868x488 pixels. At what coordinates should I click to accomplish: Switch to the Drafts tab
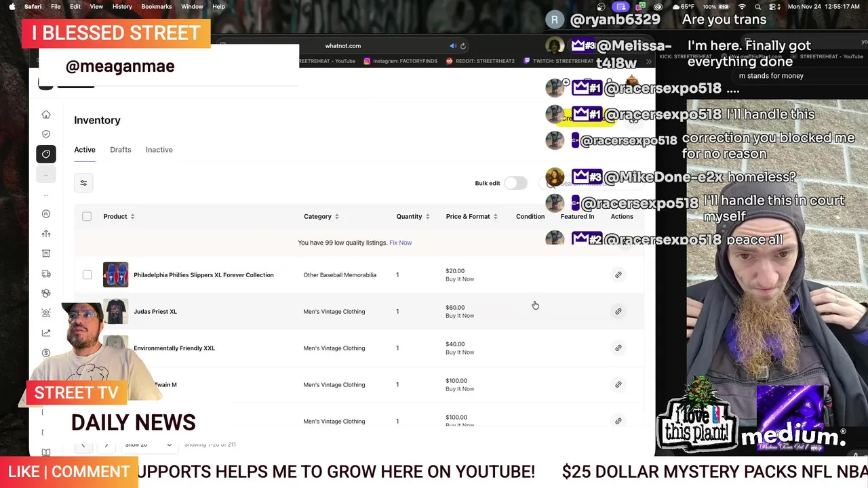(x=121, y=150)
